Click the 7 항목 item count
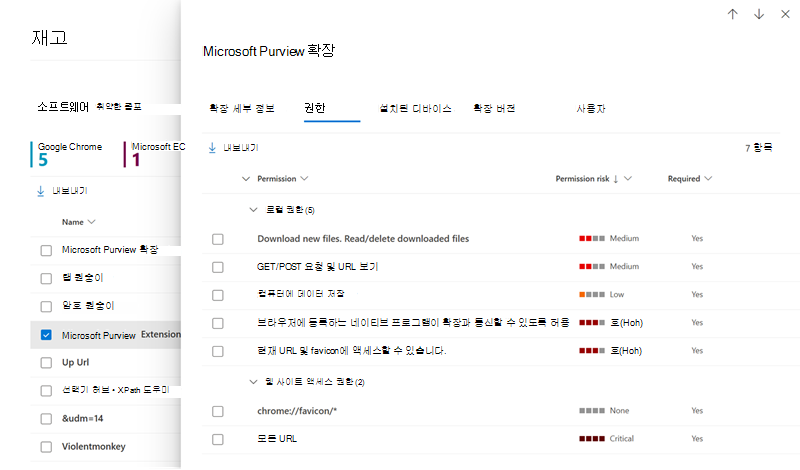 (x=758, y=148)
